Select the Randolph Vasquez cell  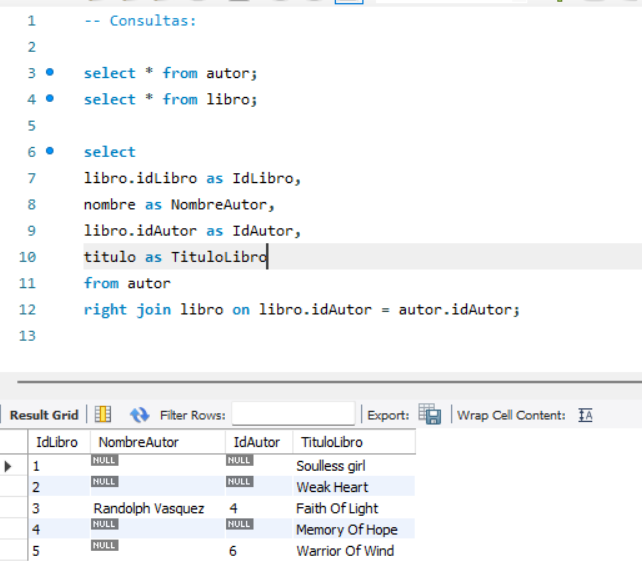148,508
